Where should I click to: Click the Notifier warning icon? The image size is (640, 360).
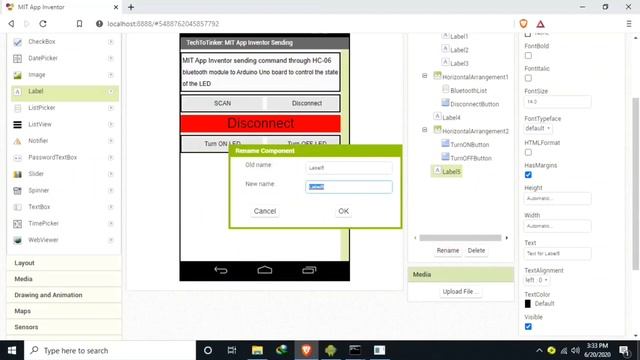18,141
